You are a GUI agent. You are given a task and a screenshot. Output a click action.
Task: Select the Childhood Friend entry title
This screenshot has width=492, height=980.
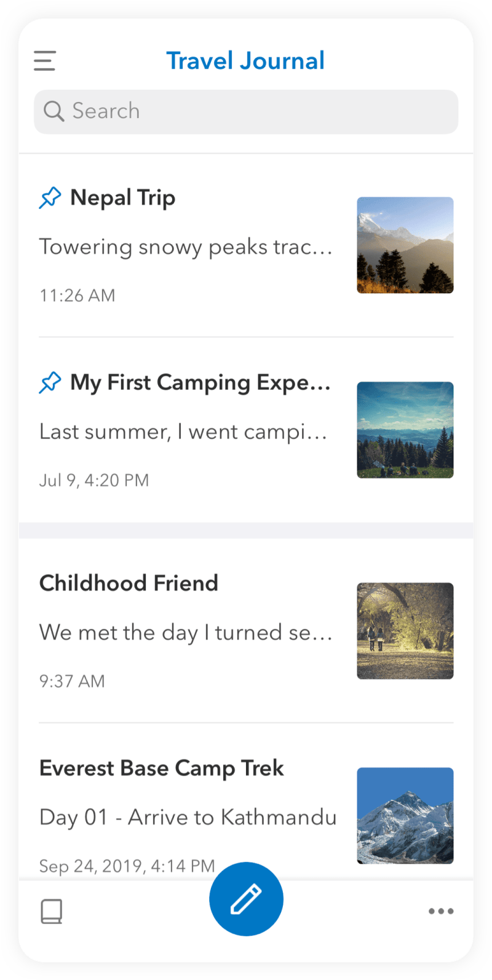point(129,583)
